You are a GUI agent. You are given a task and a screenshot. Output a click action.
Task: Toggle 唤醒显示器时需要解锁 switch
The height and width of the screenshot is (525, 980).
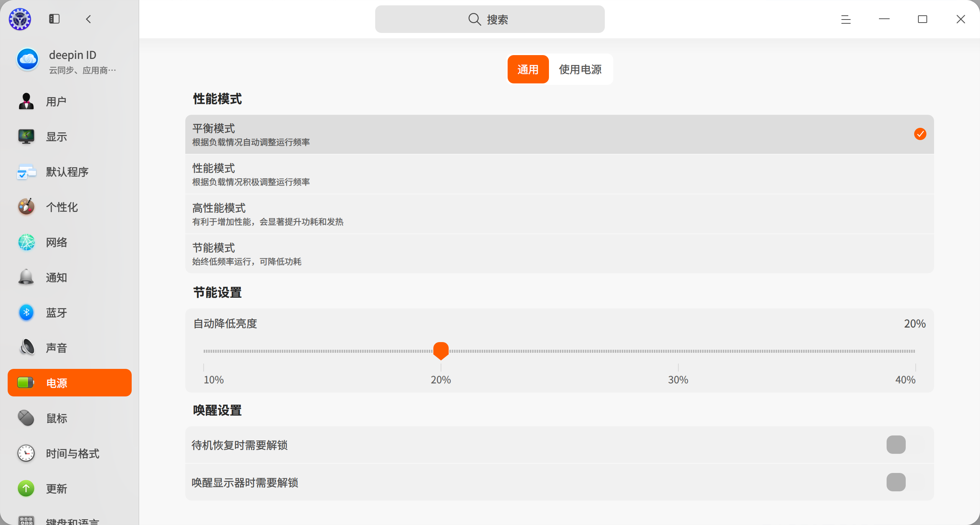point(906,482)
